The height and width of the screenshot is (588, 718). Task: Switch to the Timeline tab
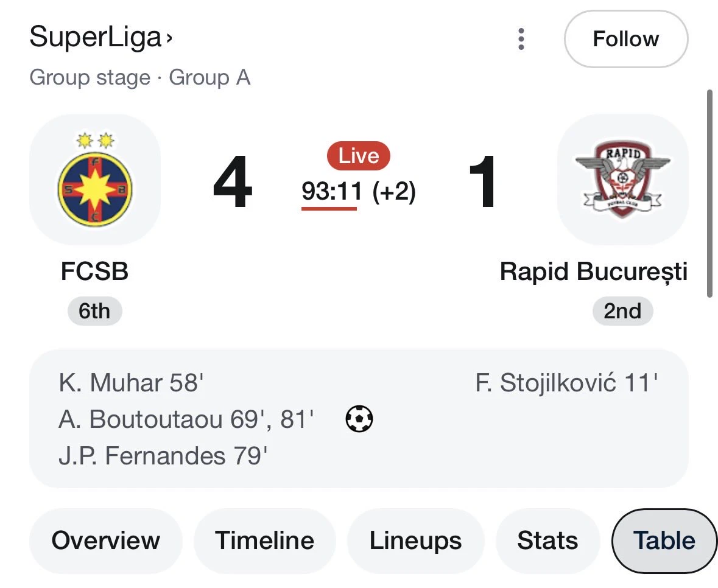(265, 541)
